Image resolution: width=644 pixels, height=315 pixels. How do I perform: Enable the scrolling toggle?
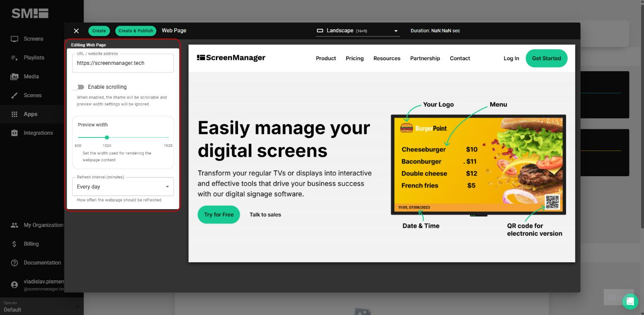[80, 87]
